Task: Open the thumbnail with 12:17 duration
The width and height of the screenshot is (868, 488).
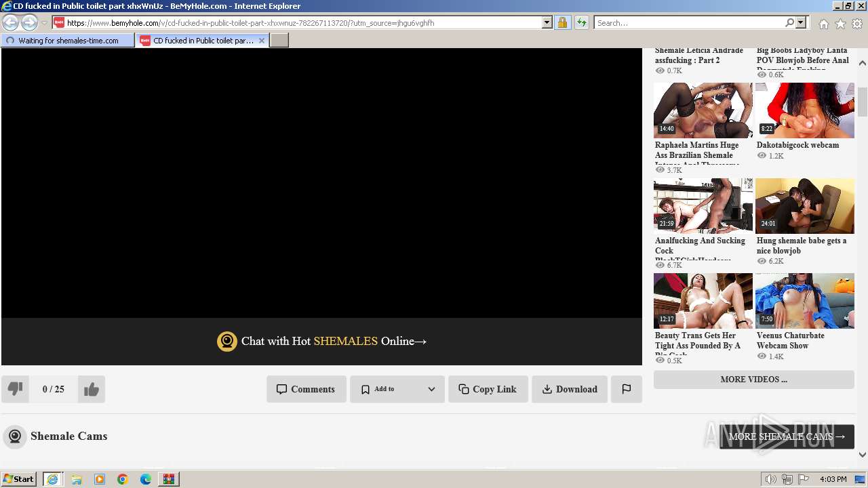Action: [703, 301]
